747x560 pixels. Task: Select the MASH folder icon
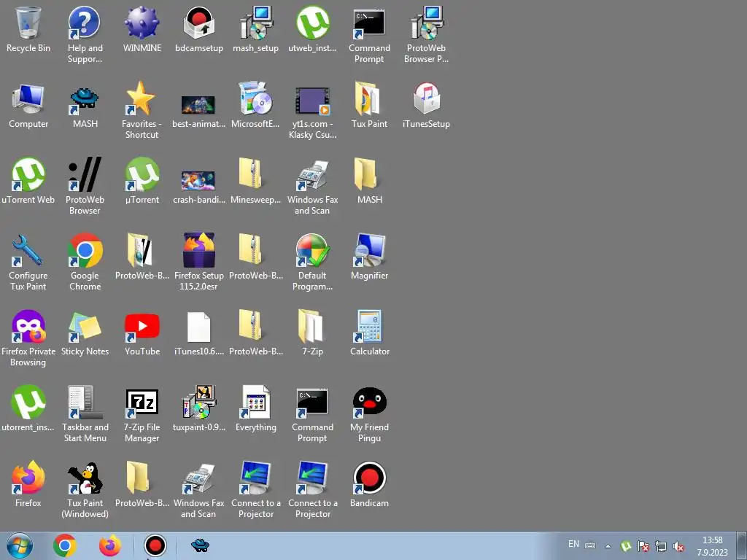366,174
